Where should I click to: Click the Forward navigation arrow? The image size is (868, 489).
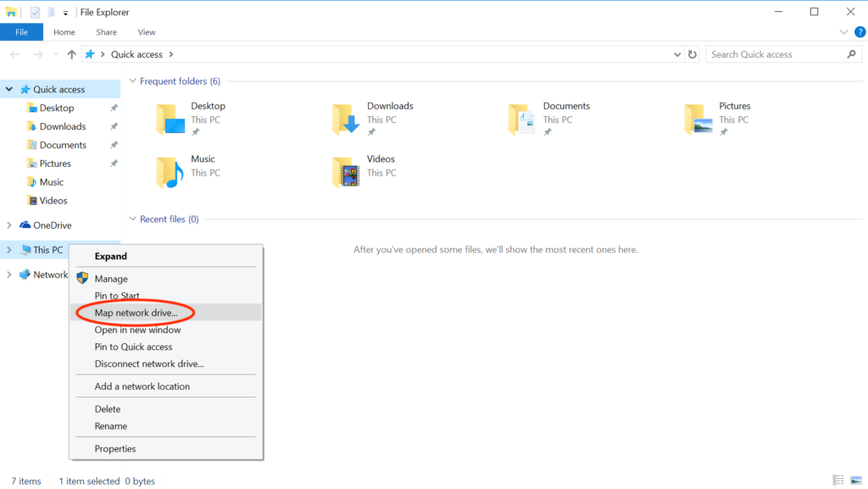(37, 54)
